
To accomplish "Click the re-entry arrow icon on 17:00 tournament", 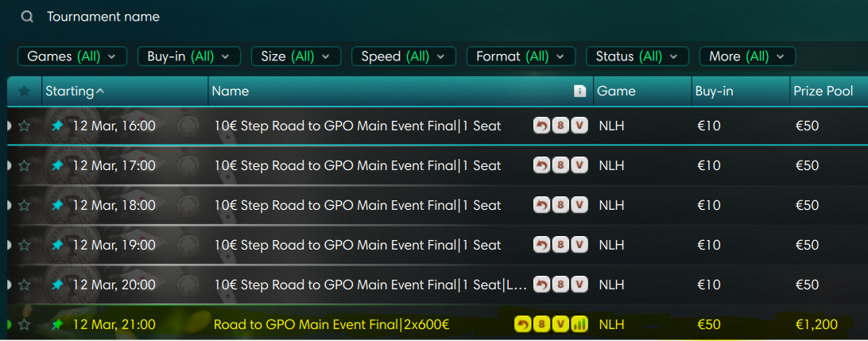I will tap(541, 165).
